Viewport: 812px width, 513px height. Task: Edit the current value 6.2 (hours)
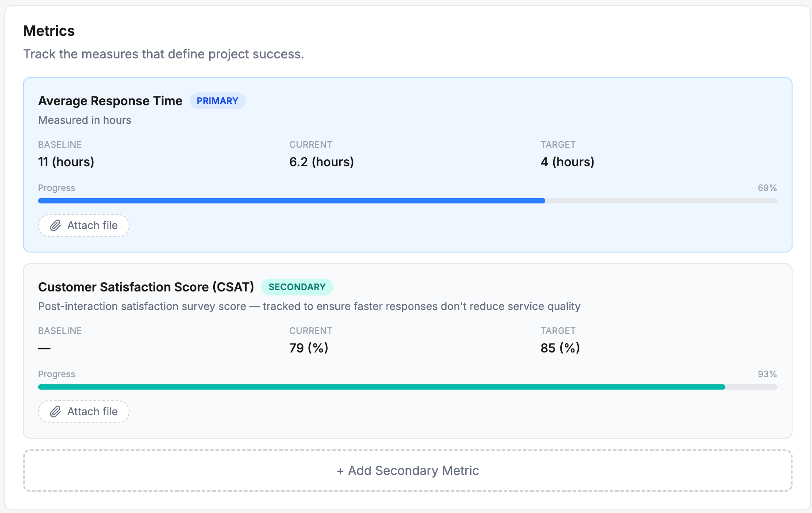pos(321,162)
